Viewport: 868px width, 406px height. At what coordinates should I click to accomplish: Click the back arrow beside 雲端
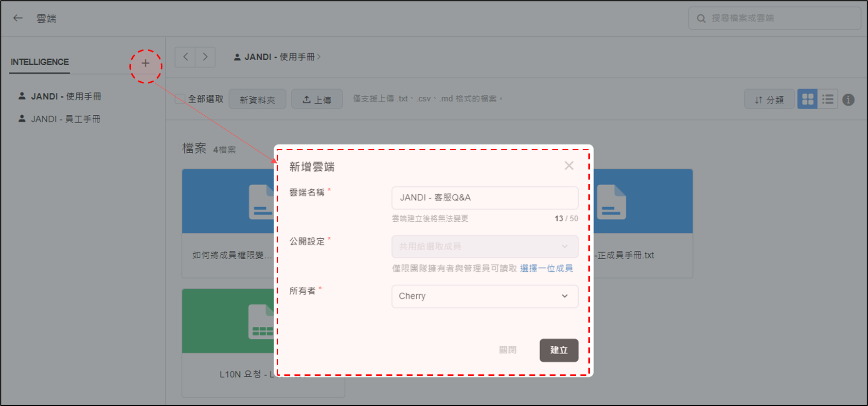18,18
